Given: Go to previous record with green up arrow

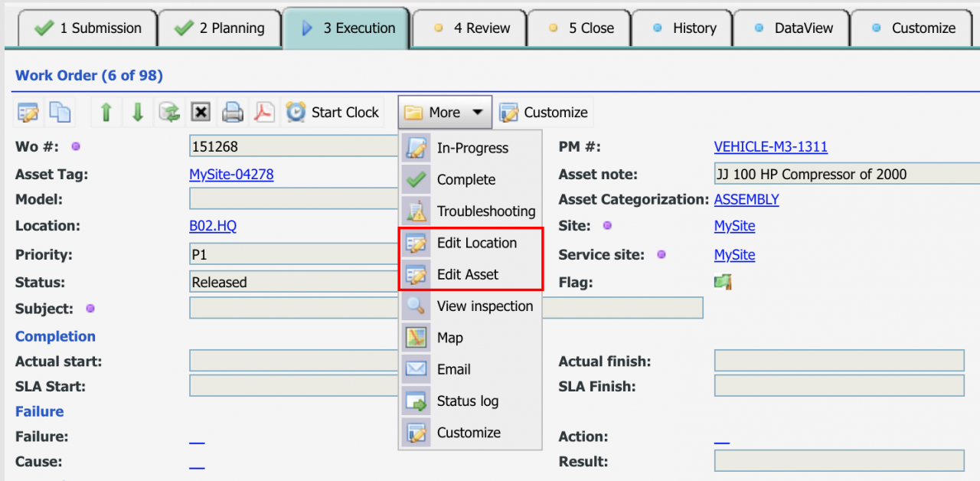Looking at the screenshot, I should click(x=106, y=113).
